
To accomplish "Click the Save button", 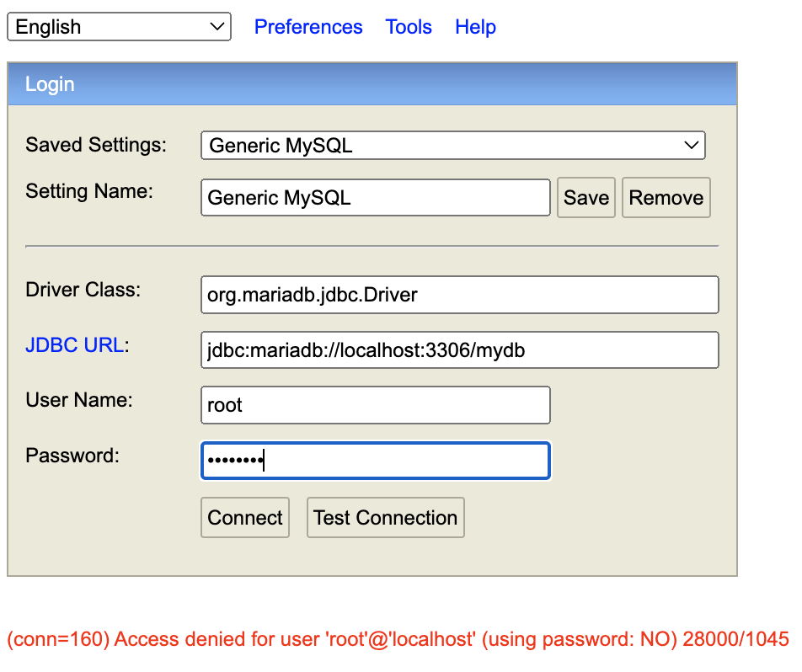I will click(586, 197).
